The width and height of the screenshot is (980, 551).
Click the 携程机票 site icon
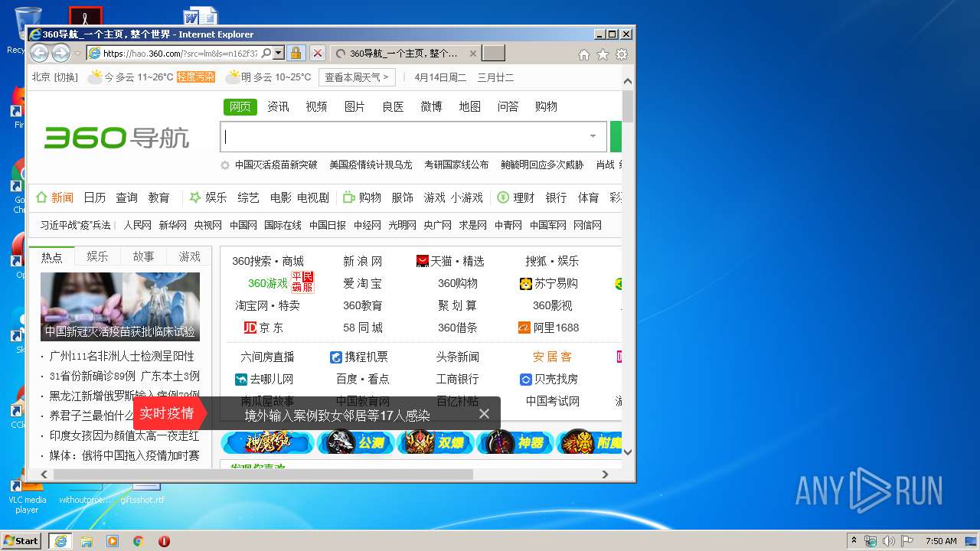[x=335, y=357]
